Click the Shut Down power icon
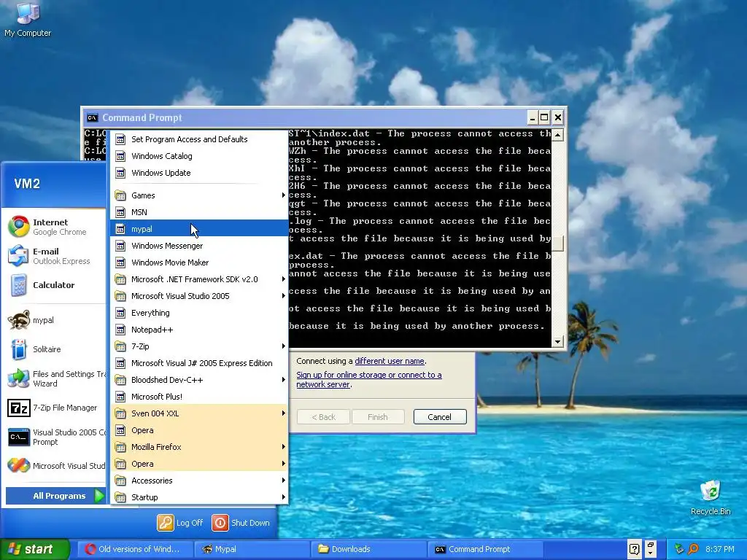 [220, 522]
